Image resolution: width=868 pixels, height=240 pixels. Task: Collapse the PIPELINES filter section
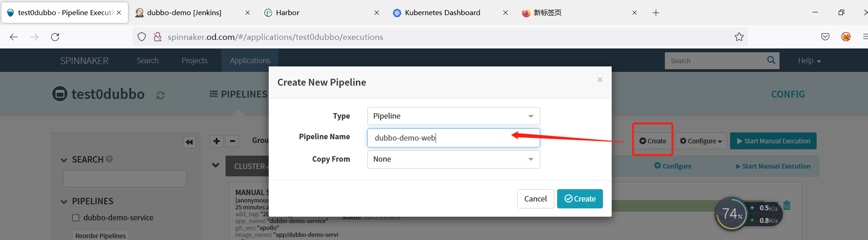coord(64,202)
